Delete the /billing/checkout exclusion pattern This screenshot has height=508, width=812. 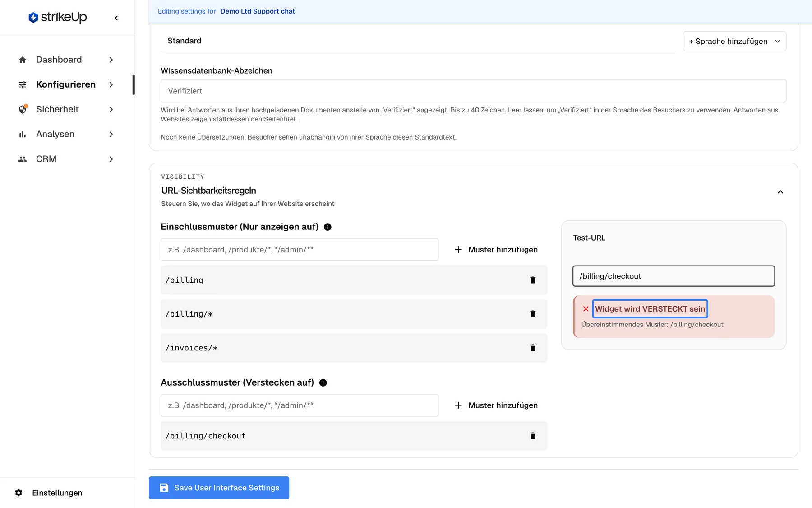point(533,436)
